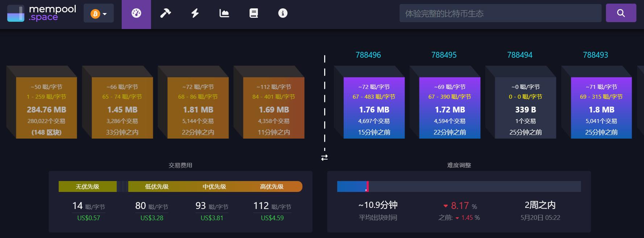
Task: Open the graphs chart icon page
Action: 224,14
